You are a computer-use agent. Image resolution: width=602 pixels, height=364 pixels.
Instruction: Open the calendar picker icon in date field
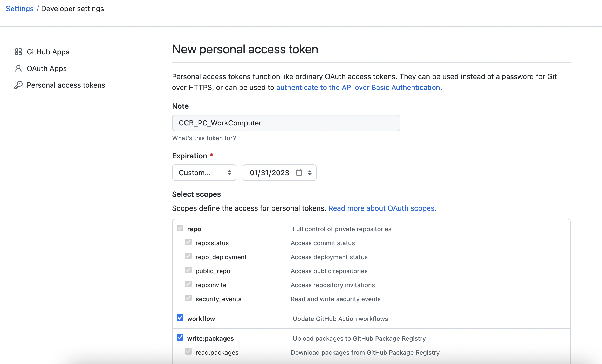[x=299, y=173]
